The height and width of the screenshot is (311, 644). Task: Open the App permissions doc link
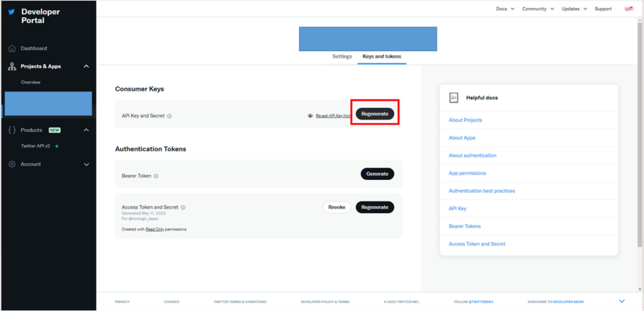coord(468,173)
